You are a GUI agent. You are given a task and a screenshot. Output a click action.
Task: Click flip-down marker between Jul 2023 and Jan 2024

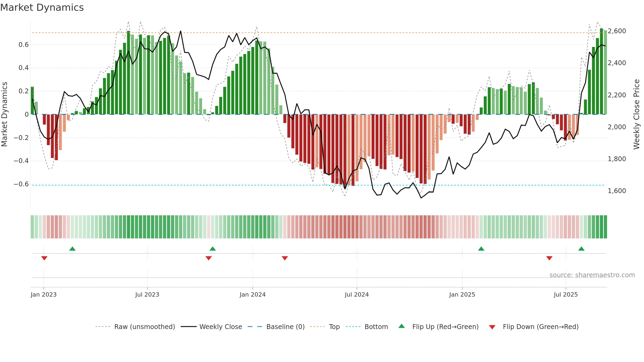point(209,258)
